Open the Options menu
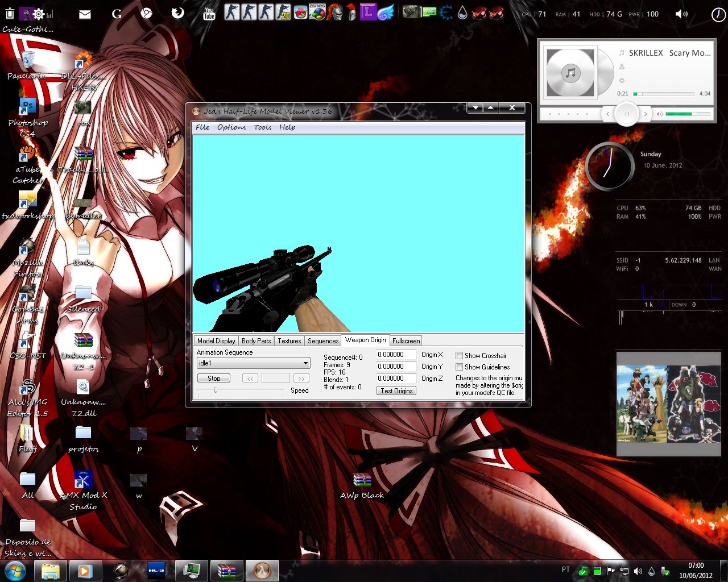 231,127
